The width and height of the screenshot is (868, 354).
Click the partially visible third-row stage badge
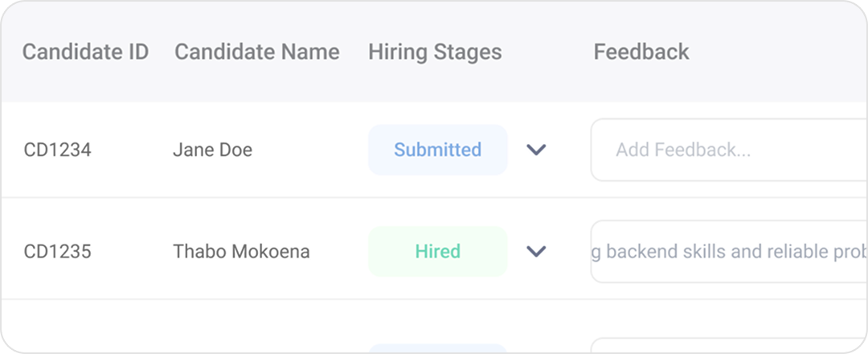coord(437,348)
